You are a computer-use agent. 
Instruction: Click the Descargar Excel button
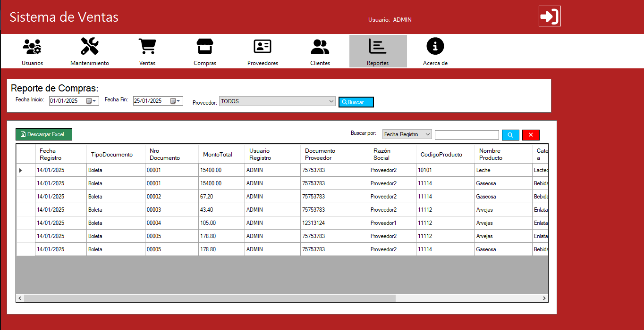(x=44, y=134)
